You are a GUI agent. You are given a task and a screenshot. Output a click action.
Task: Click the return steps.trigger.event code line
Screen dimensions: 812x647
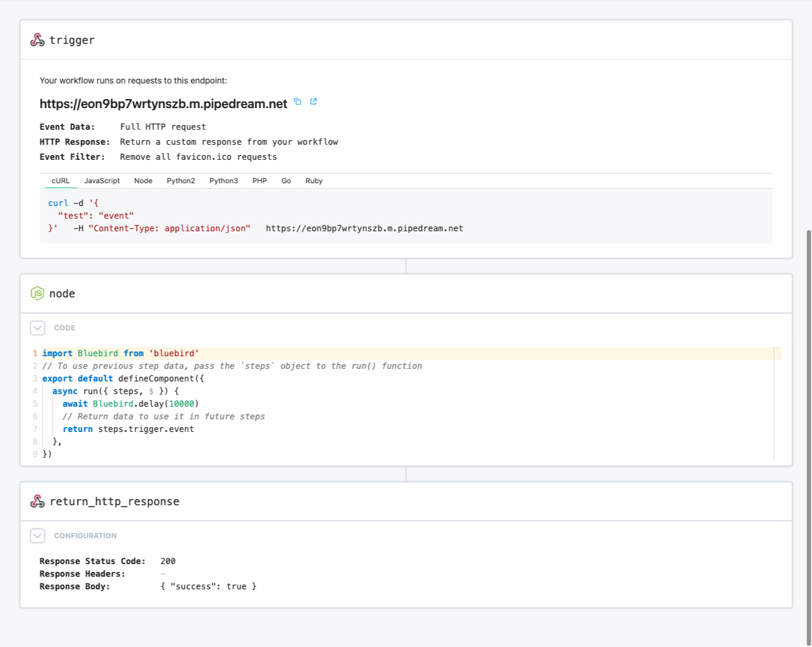point(128,429)
